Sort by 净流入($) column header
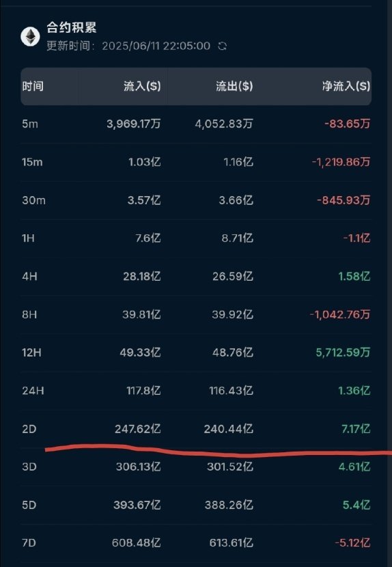 (x=346, y=87)
